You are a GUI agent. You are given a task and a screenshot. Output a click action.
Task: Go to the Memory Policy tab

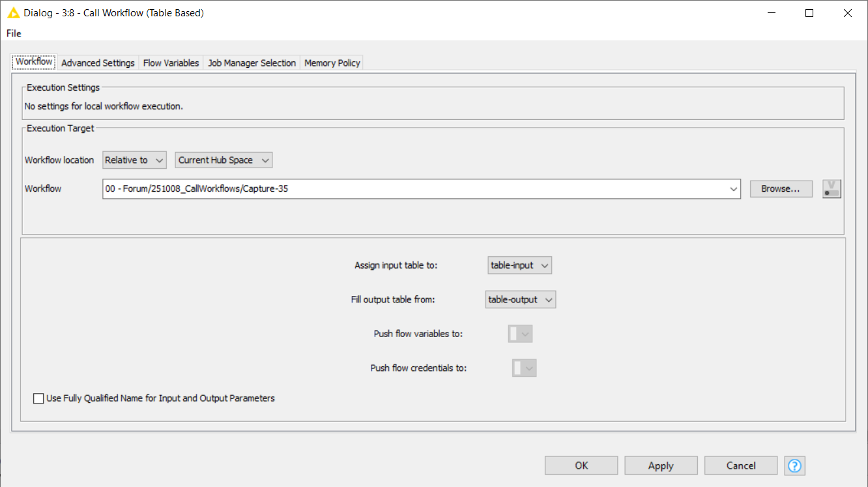click(332, 63)
